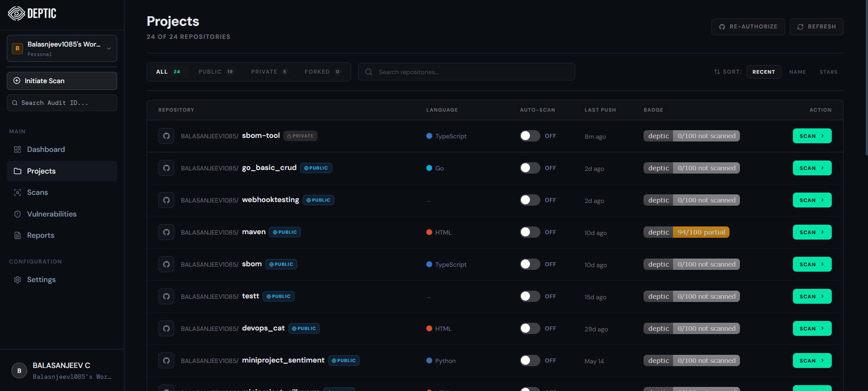Viewport: 868px width, 391px height.
Task: Select the Projects folder icon
Action: tap(18, 171)
